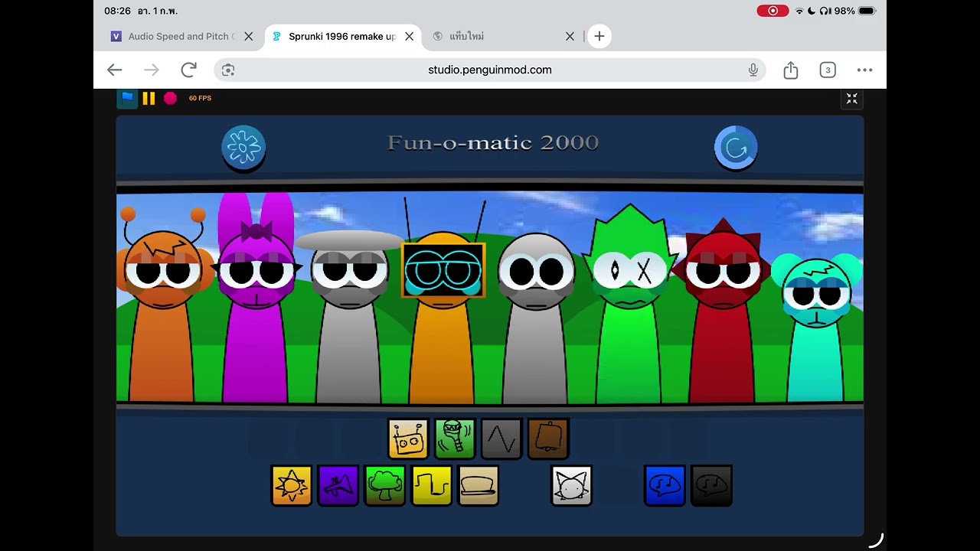Reload the current page
Screen dimensions: 980x551
(x=188, y=70)
